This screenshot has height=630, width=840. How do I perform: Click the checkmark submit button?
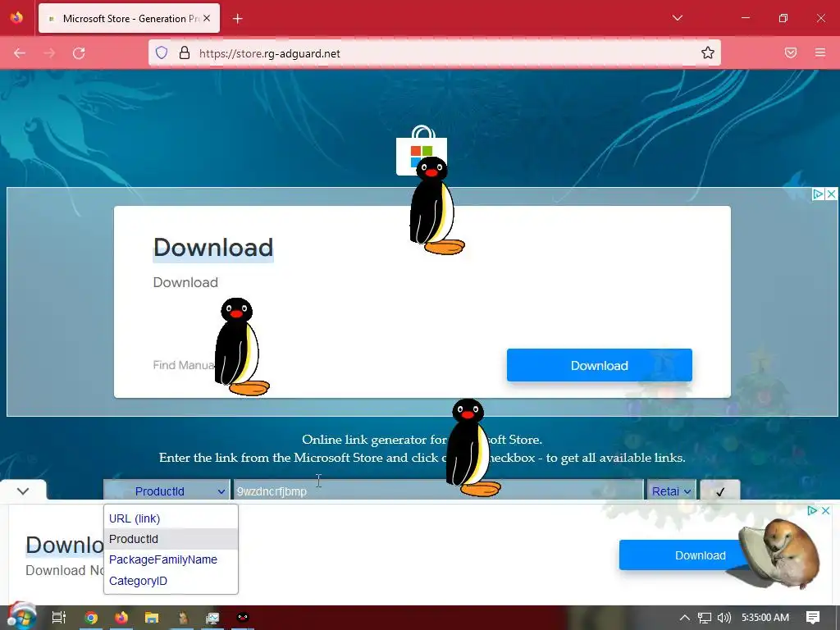coord(720,491)
